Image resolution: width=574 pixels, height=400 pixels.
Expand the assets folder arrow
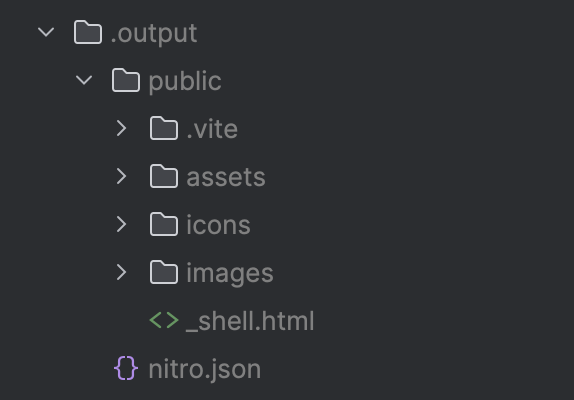(x=122, y=176)
